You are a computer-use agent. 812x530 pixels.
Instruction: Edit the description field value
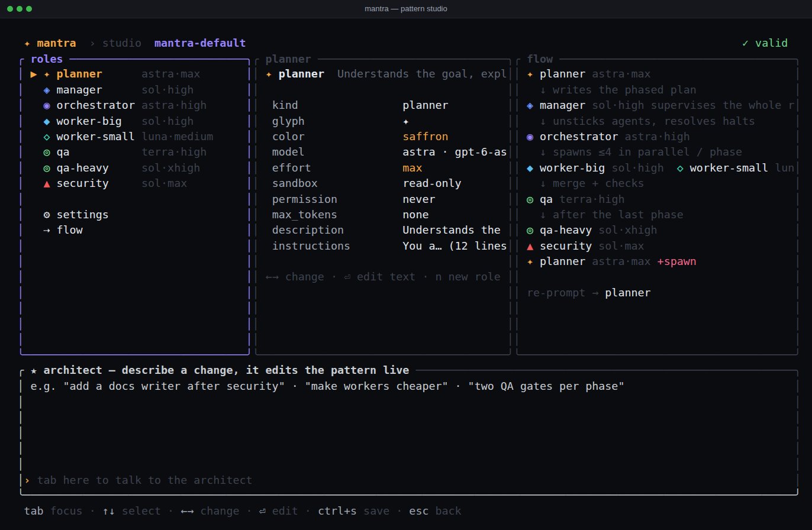point(452,230)
